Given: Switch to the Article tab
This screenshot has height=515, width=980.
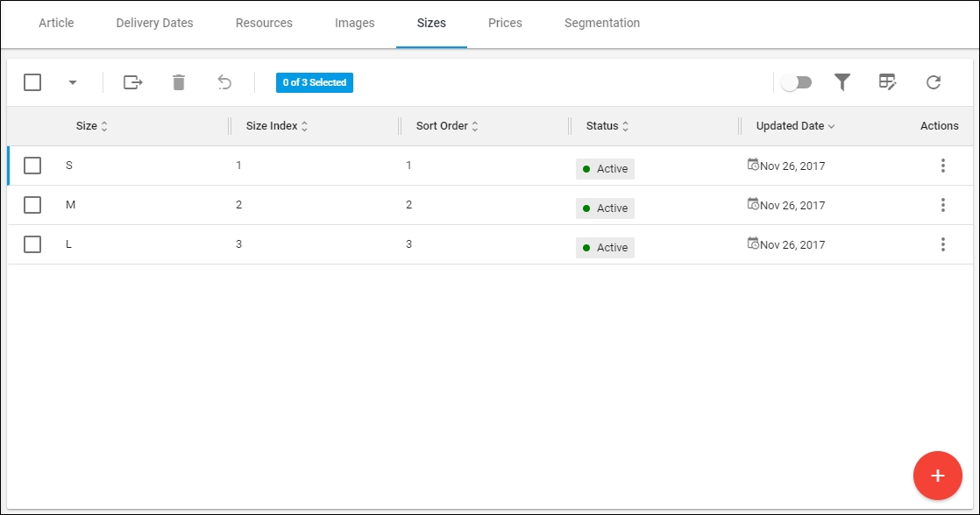Looking at the screenshot, I should click(56, 23).
